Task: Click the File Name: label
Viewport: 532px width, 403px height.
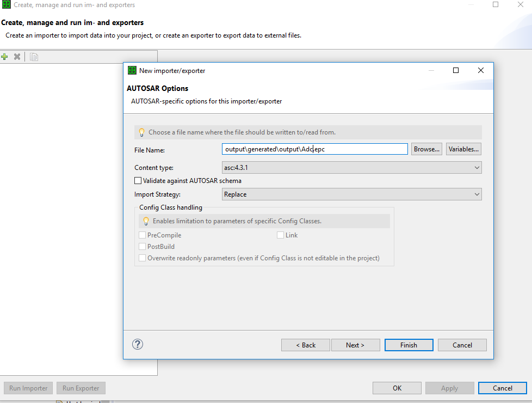Action: [149, 150]
